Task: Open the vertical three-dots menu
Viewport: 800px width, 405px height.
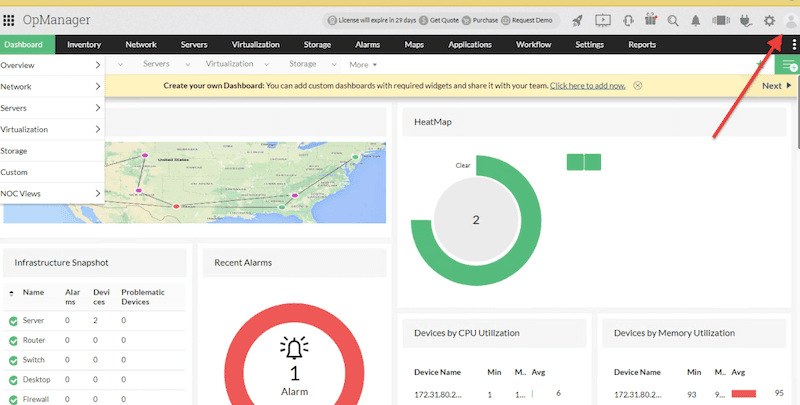Action: [794, 44]
